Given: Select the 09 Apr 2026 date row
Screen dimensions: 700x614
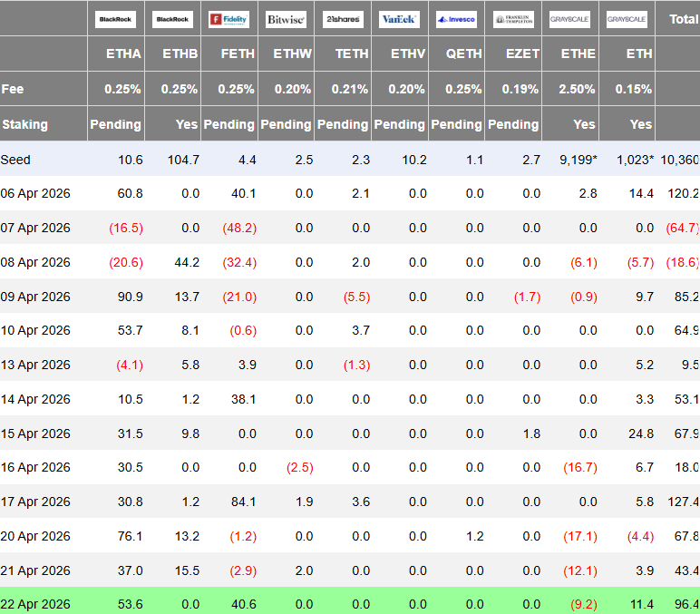Looking at the screenshot, I should (350, 297).
